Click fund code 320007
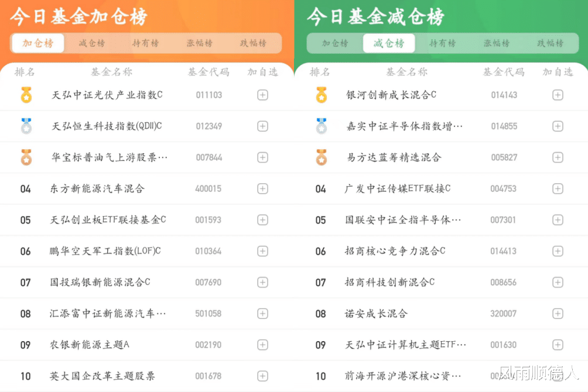The height and width of the screenshot is (392, 588). pos(503,314)
